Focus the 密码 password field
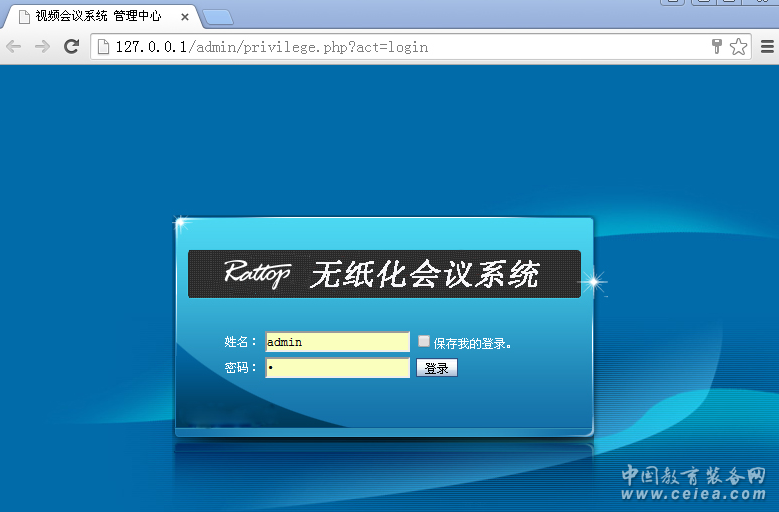The image size is (779, 512). 337,368
